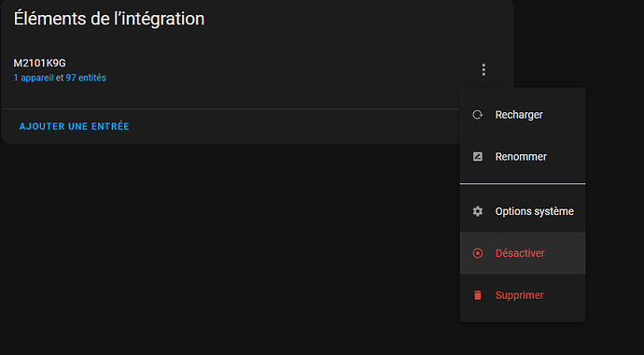
Task: Click the red stop-circle Désactiver icon
Action: (x=477, y=253)
